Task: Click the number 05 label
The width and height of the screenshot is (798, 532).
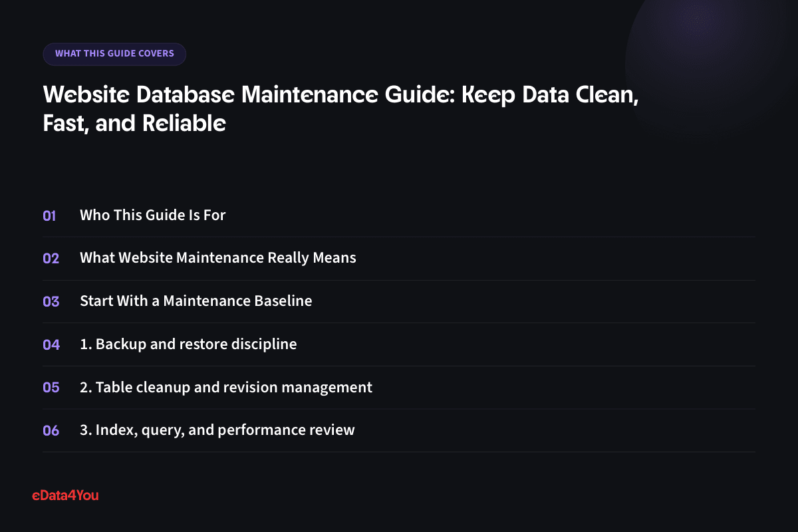Action: pyautogui.click(x=51, y=388)
